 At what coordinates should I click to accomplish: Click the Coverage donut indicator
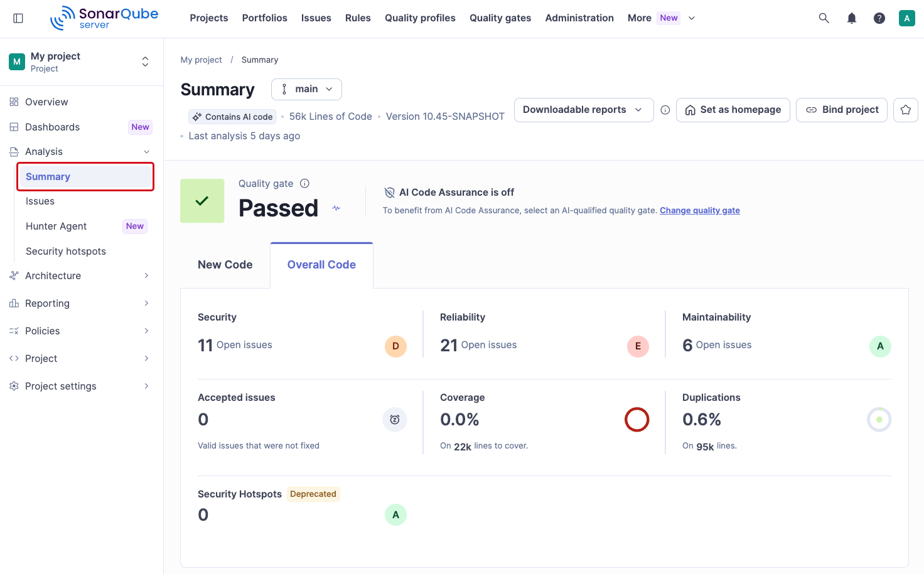(637, 420)
